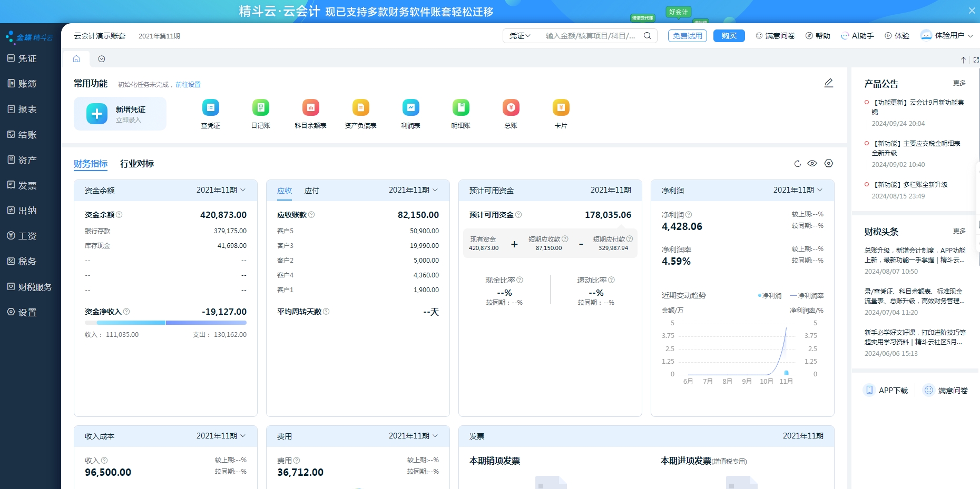Open the 体验用户 account dropdown
Screen dimensions: 980x489
(947, 36)
